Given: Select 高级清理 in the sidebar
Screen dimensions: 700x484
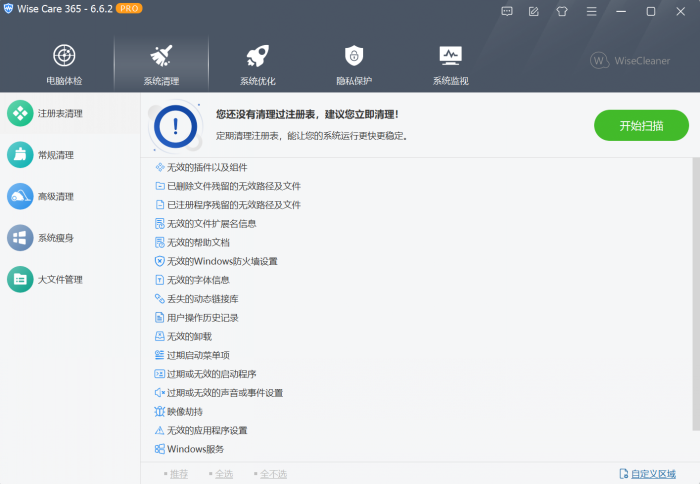Looking at the screenshot, I should pos(70,196).
